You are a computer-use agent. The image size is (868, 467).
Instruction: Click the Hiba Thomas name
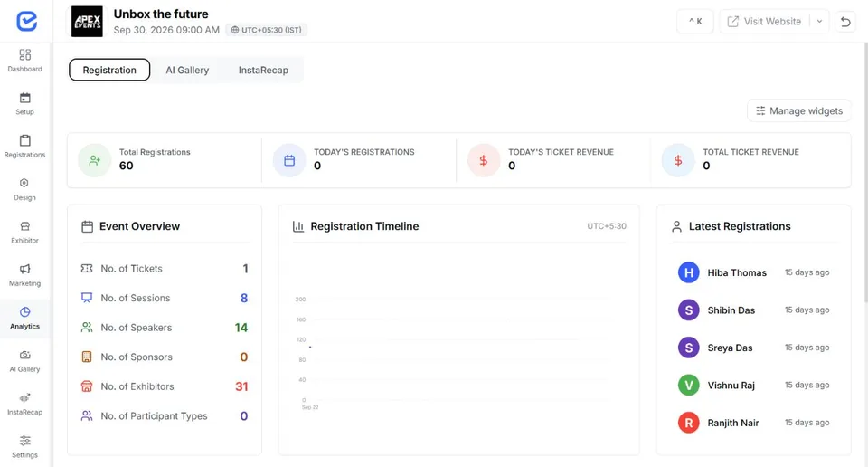coord(737,272)
